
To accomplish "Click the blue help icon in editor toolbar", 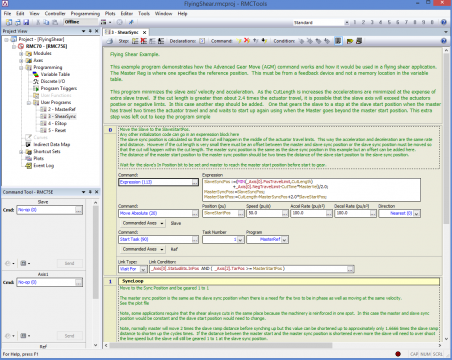I will 444,41.
